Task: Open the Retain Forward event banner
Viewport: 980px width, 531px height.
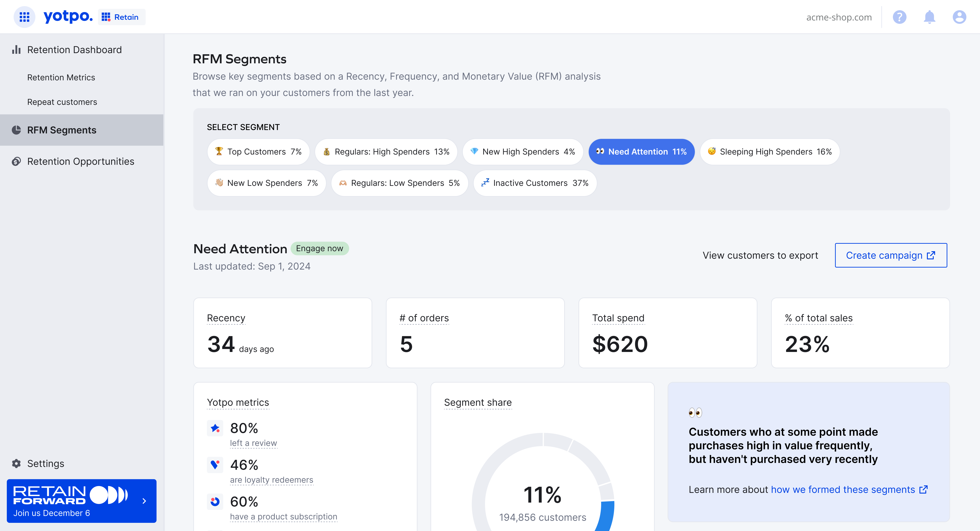Action: (81, 501)
